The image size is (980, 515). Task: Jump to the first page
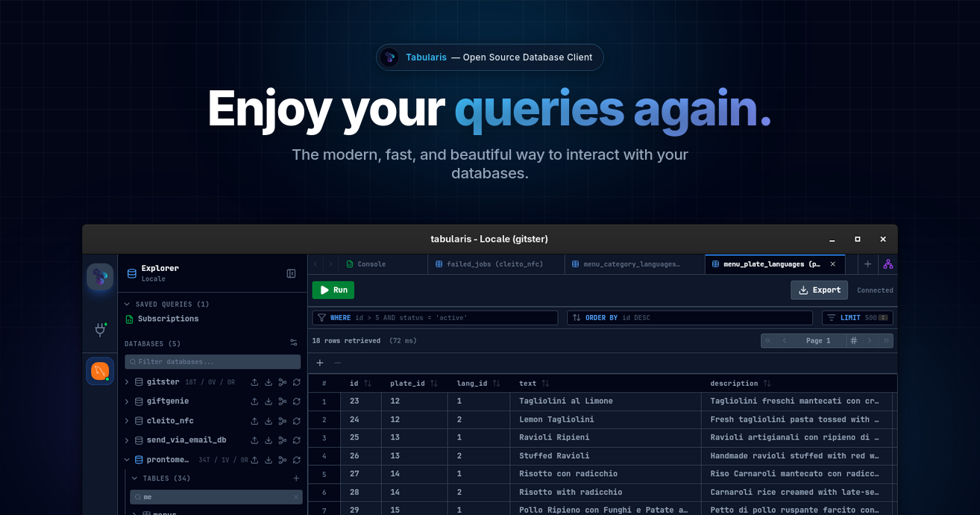click(x=768, y=341)
